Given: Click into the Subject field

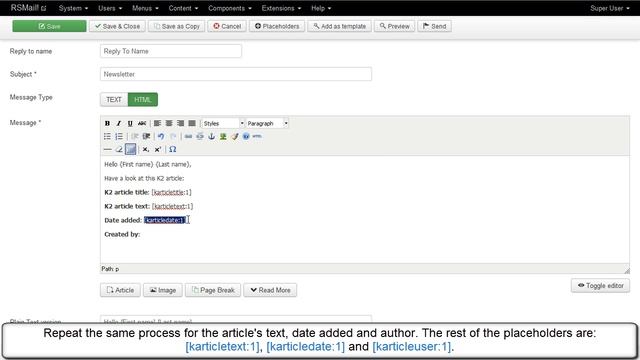Looking at the screenshot, I should coord(236,74).
